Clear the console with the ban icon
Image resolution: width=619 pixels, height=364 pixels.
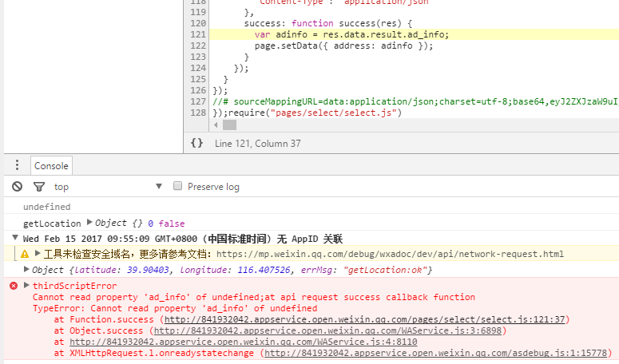pyautogui.click(x=17, y=187)
